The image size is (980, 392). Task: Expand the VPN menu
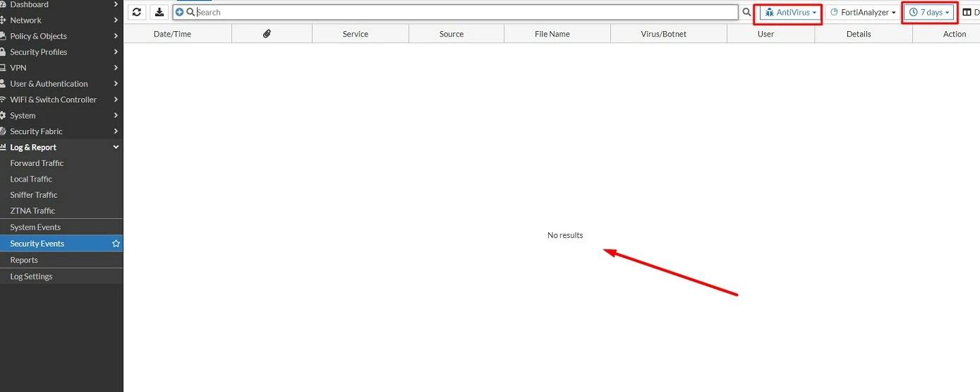[61, 68]
